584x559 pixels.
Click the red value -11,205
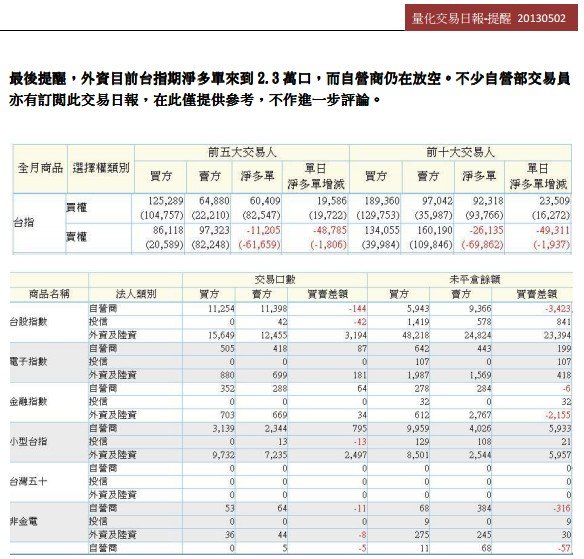(263, 231)
